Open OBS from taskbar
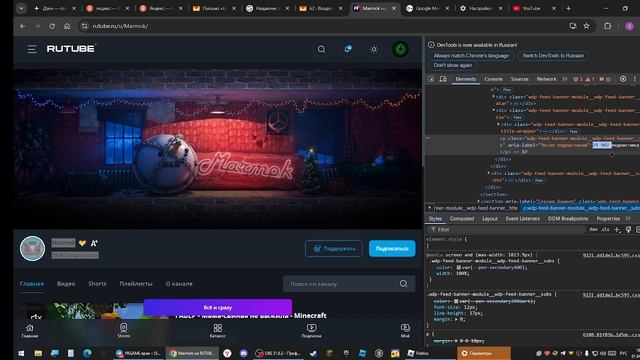 (x=278, y=353)
